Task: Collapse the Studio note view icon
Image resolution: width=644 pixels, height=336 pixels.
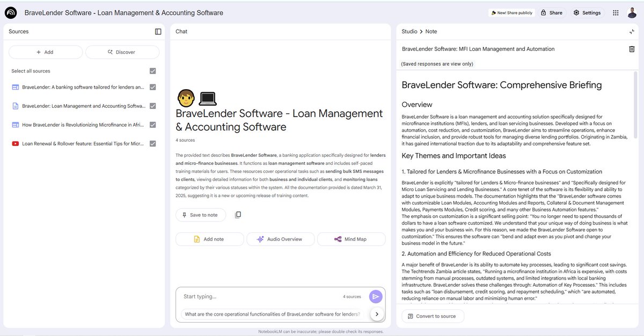Action: pos(632,32)
